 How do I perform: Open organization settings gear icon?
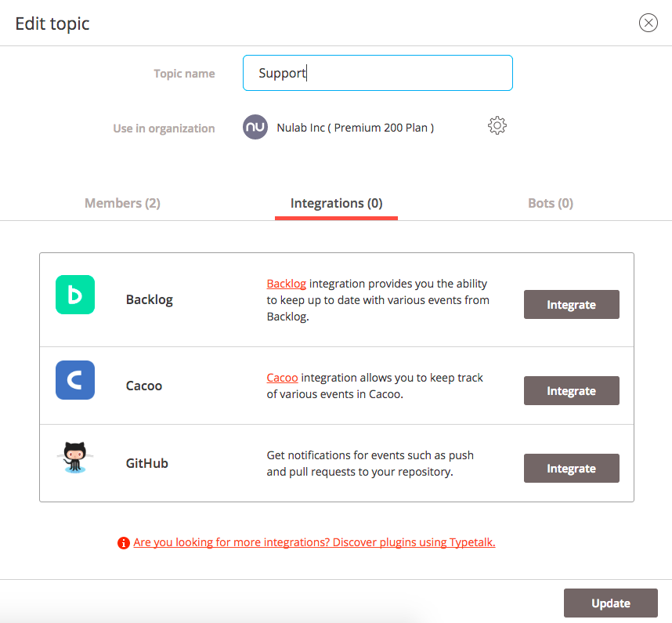point(497,125)
